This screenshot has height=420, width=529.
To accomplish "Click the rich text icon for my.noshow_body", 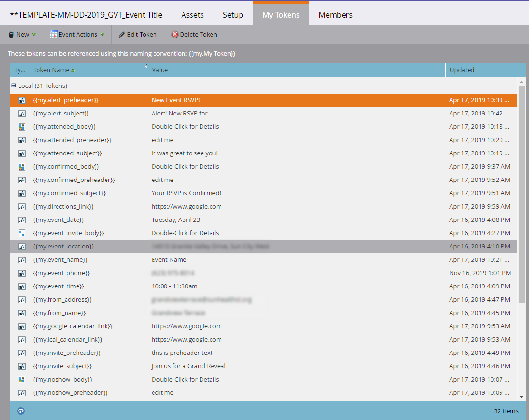I will click(x=21, y=380).
